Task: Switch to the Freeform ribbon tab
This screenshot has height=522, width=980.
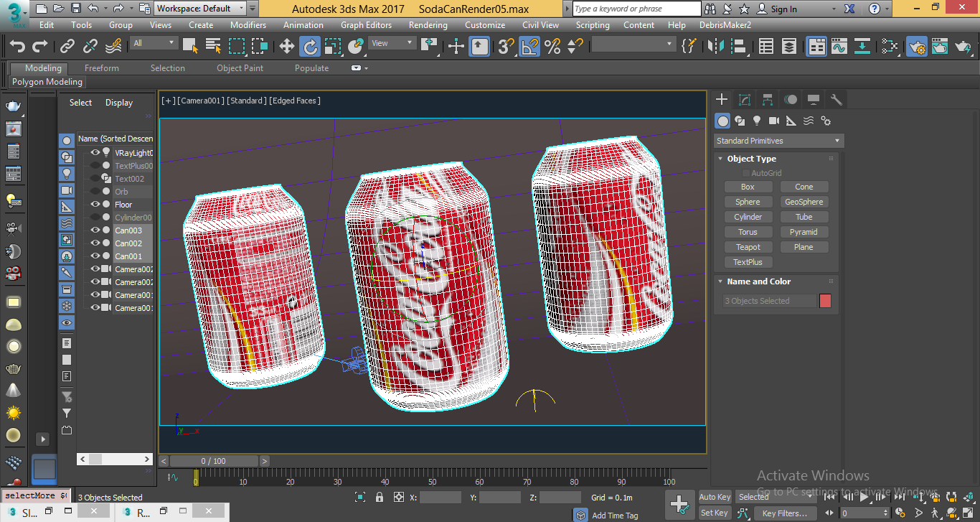Action: click(x=102, y=68)
